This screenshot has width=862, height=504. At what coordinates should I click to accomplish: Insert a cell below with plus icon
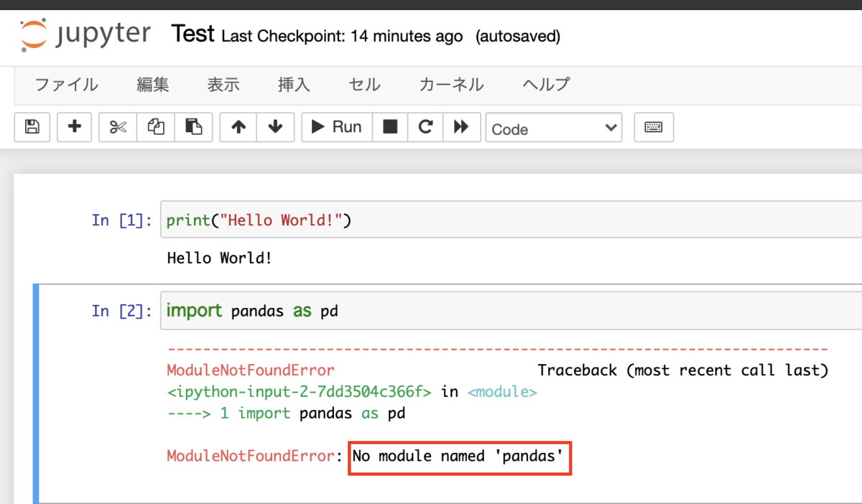coord(74,127)
